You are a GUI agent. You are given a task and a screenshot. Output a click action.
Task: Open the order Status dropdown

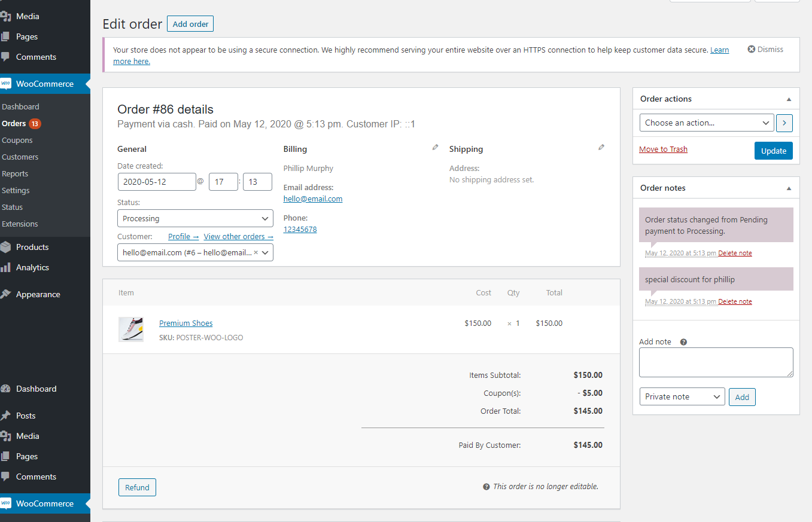tap(195, 218)
